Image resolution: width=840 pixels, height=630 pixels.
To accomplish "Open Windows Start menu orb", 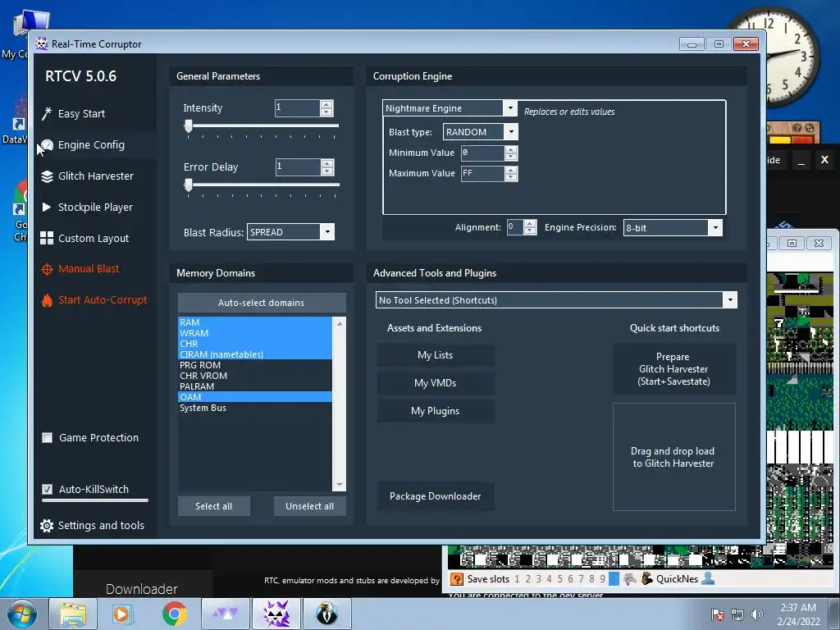I will (x=22, y=614).
